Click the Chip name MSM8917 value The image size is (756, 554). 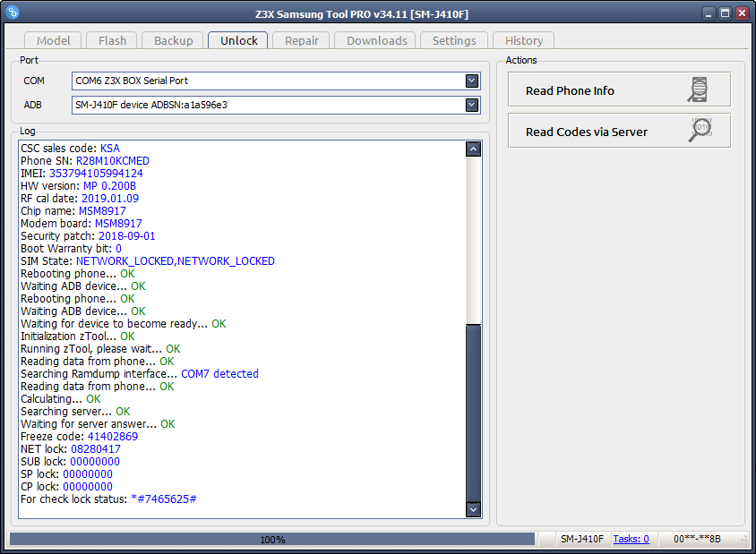coord(102,211)
